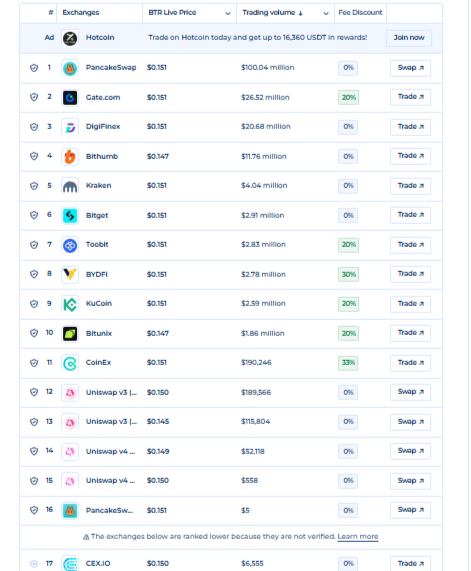Click the Hotcoin ad logo
The height and width of the screenshot is (571, 471).
(x=70, y=38)
